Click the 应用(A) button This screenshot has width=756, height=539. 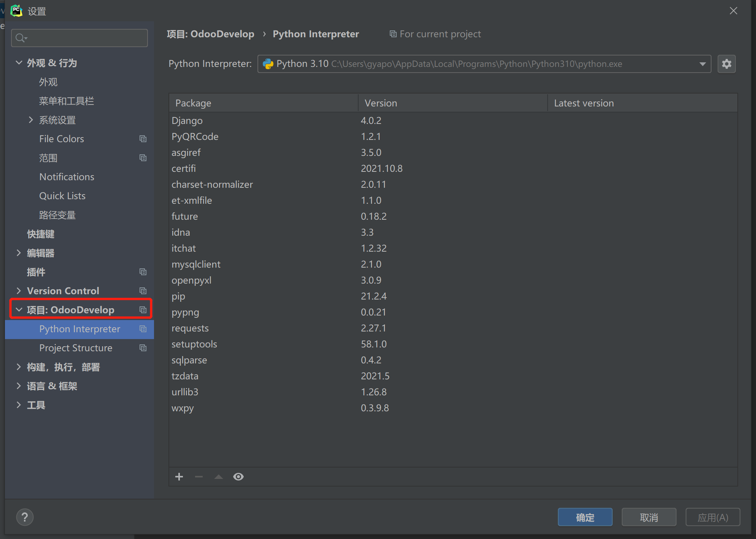[x=713, y=517]
